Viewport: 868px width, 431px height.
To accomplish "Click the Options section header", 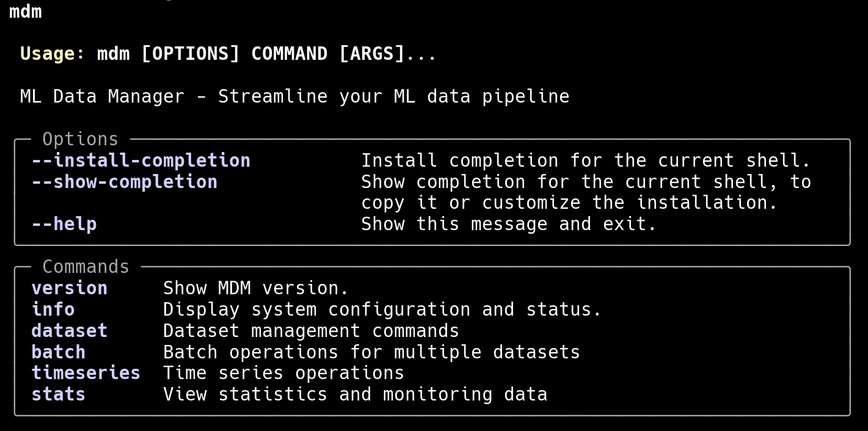I will (x=80, y=139).
